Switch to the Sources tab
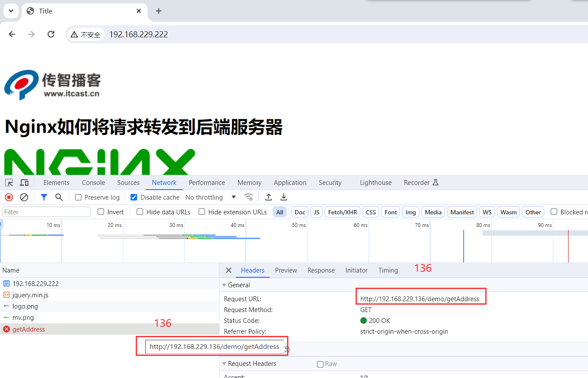 pos(128,183)
